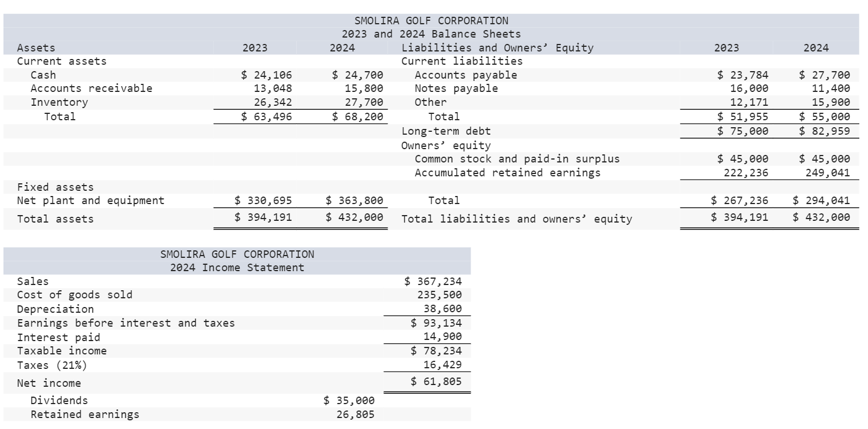This screenshot has height=429, width=868.
Task: Click "Earnings before interest and taxes" label
Action: (126, 323)
